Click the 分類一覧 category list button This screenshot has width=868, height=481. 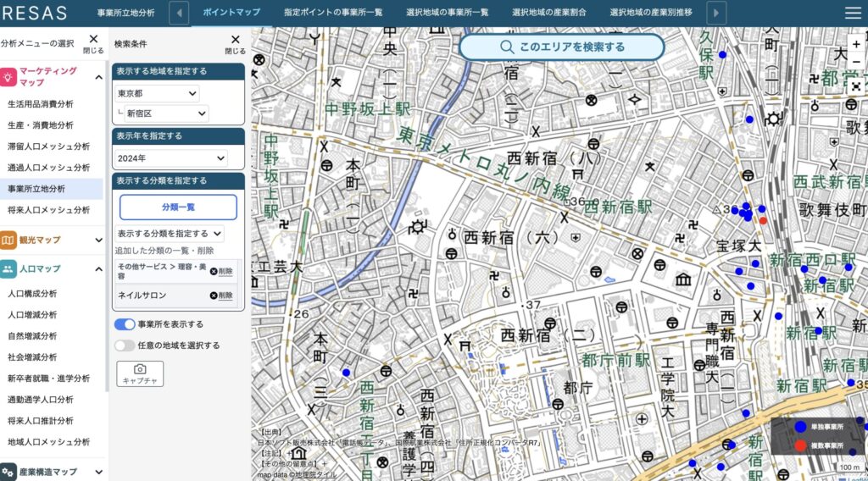[x=178, y=207]
